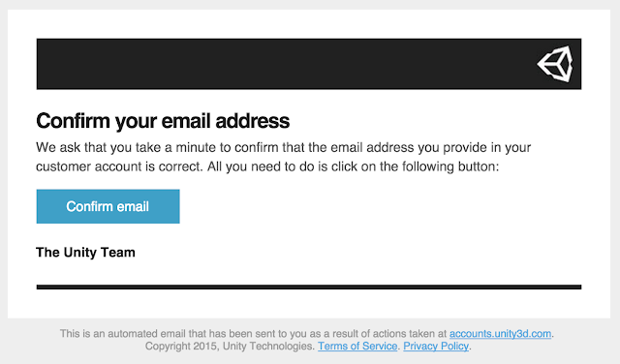Click the 'Unity Technologies' footer text
The width and height of the screenshot is (620, 364).
(x=268, y=346)
